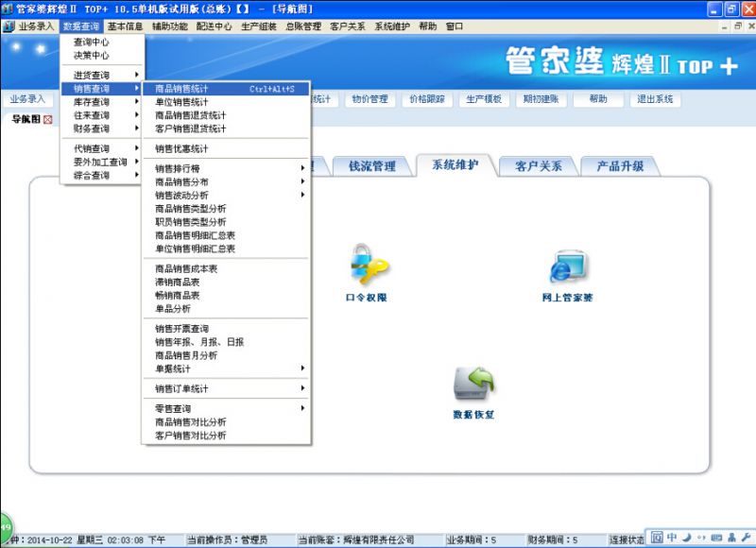Expand the 往来查询 submenu

tap(102, 115)
